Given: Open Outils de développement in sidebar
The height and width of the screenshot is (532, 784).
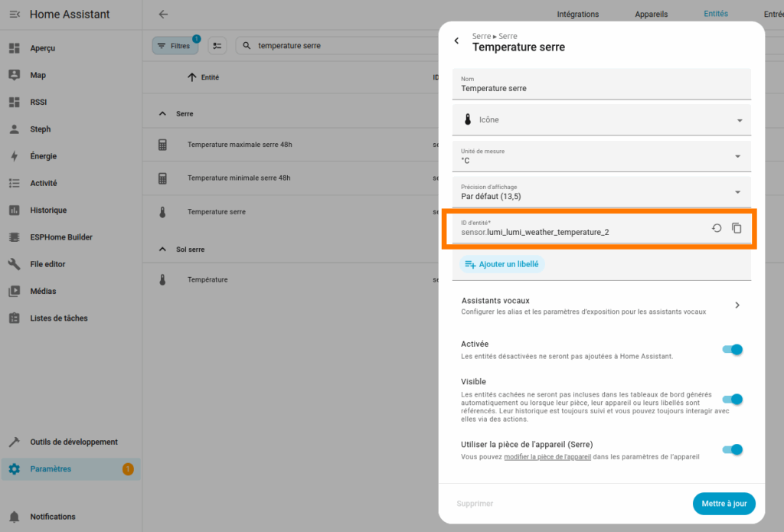Looking at the screenshot, I should click(73, 442).
